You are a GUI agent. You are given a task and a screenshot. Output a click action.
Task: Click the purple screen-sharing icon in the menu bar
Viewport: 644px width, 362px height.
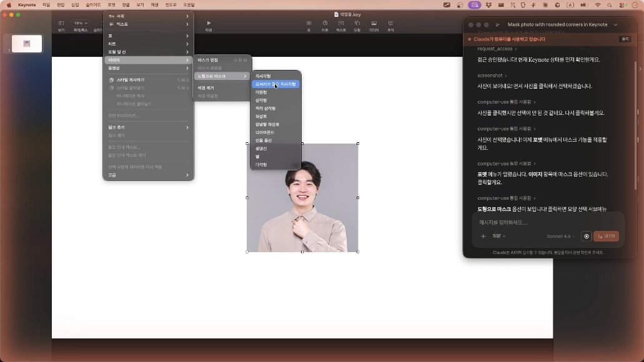(x=474, y=5)
